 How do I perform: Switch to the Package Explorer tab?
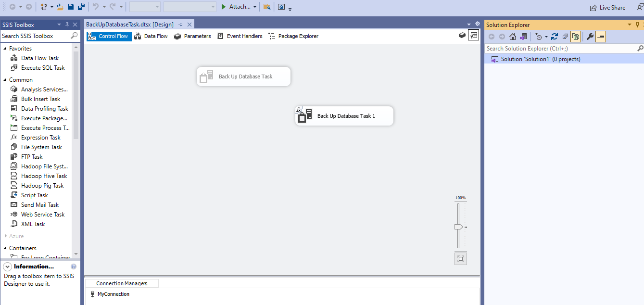coord(293,36)
